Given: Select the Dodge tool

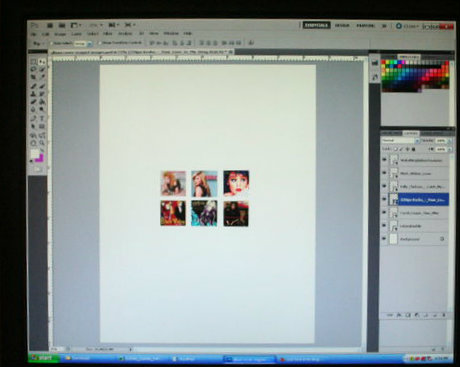Looking at the screenshot, I should click(42, 109).
